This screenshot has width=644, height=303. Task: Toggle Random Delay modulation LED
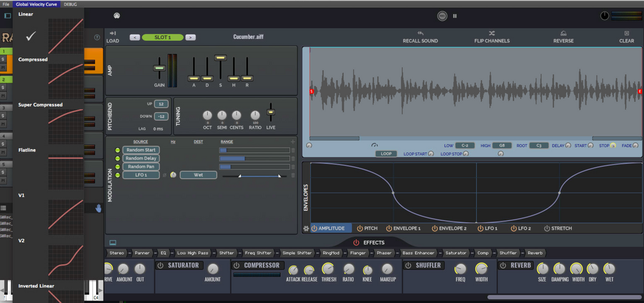point(118,158)
